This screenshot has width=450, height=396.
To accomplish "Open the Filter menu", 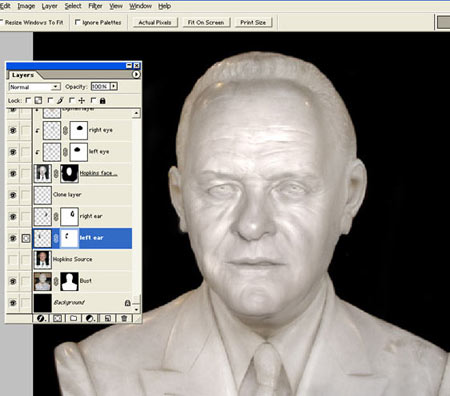I will (95, 6).
